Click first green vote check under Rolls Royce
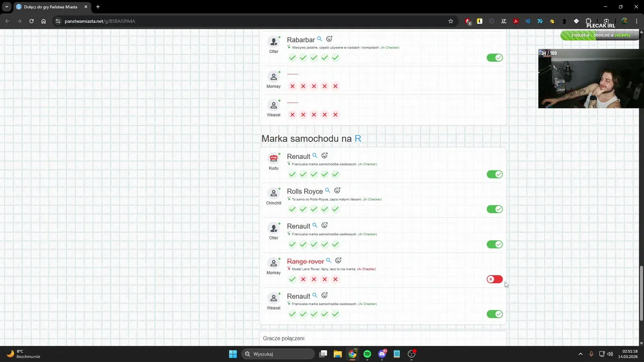Screen dimensions: 644x362 pos(292,209)
